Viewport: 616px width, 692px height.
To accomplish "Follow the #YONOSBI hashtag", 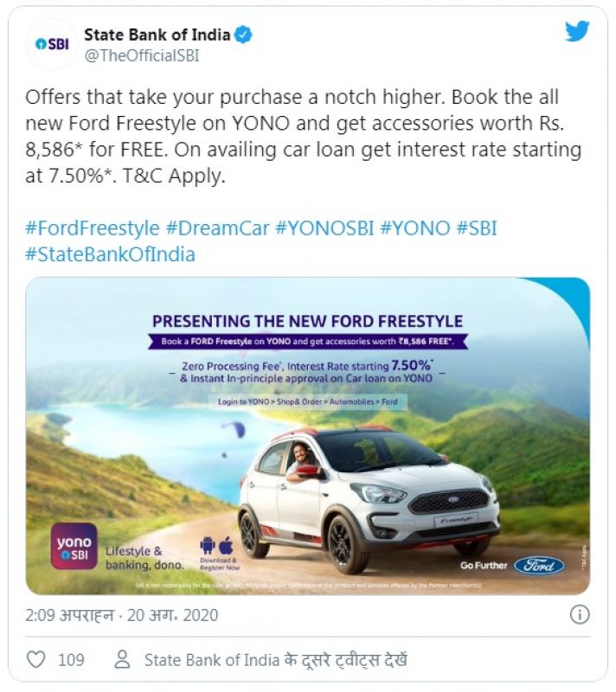I will pos(324,228).
